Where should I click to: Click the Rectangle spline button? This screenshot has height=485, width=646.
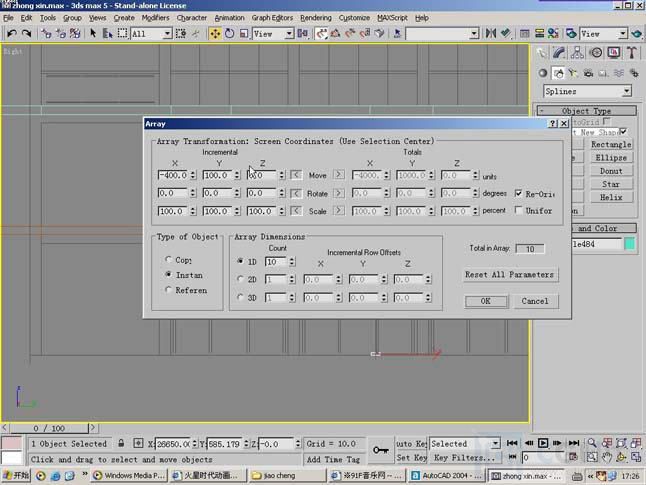point(611,144)
